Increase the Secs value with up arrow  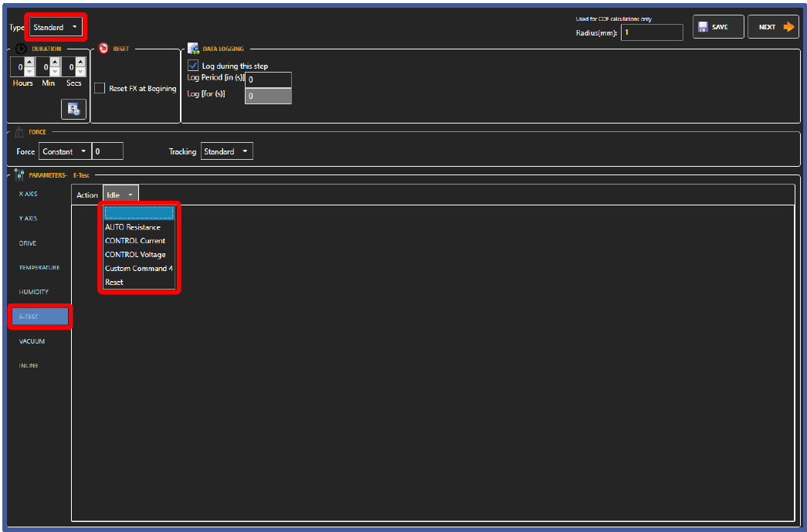pos(80,63)
